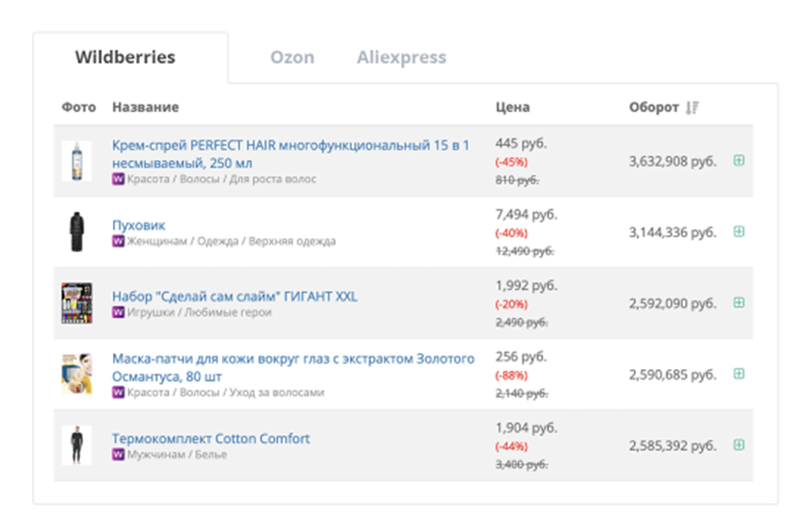Screen dimensions: 812x530
Task: Click the Название column header
Action: pos(146,107)
